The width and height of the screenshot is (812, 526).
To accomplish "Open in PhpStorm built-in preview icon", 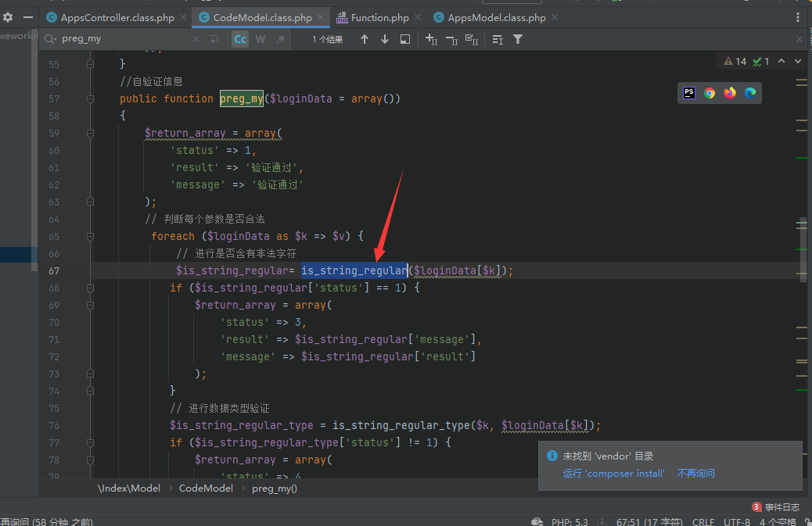I will point(688,93).
